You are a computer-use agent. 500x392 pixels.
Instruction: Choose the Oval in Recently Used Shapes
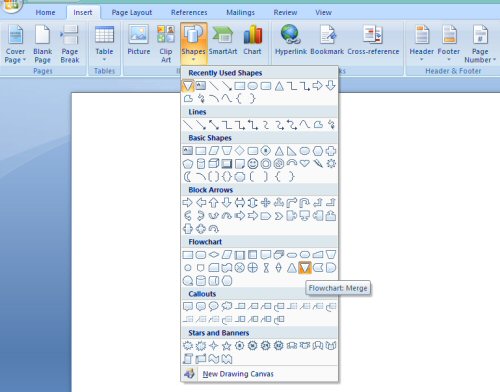tap(253, 86)
